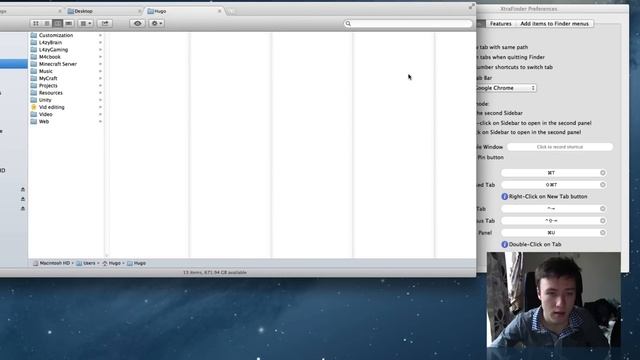Open a new Finder tab
640x360 pixels.
coord(231,11)
